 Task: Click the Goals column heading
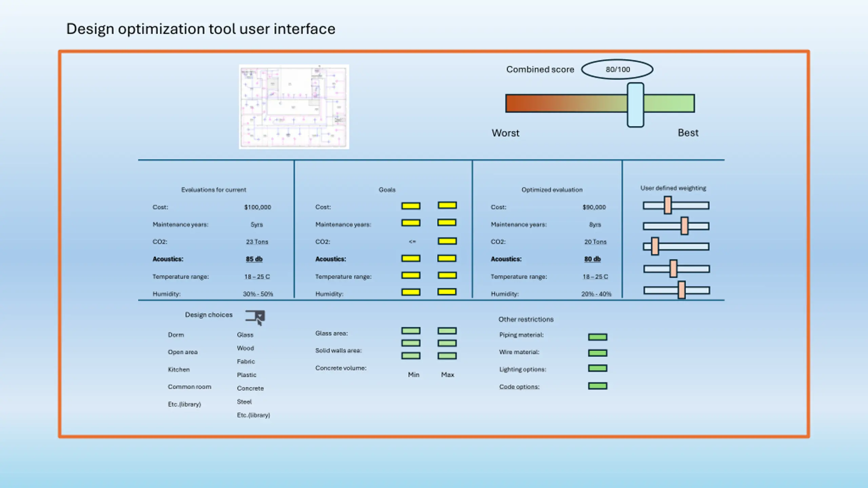point(387,190)
